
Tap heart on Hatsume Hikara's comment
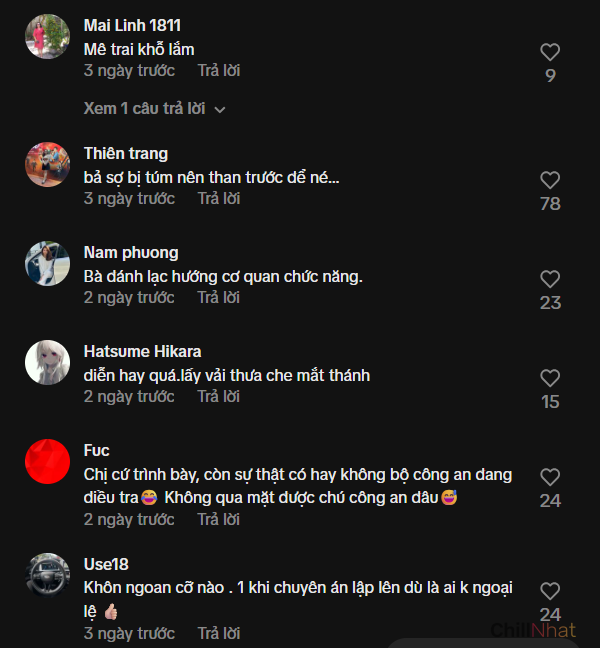[550, 378]
